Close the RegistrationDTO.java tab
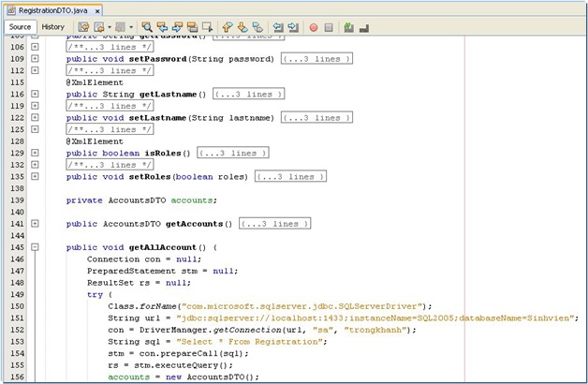The width and height of the screenshot is (588, 384). pos(97,11)
